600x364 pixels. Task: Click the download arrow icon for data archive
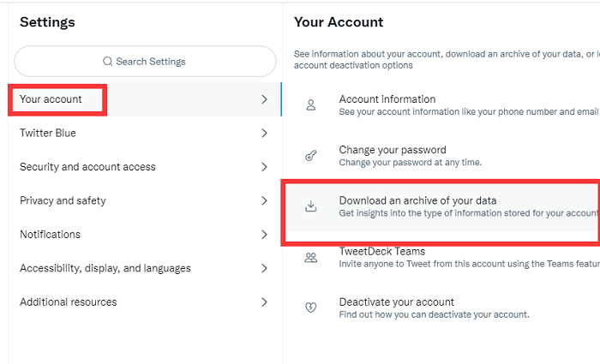[x=311, y=206]
